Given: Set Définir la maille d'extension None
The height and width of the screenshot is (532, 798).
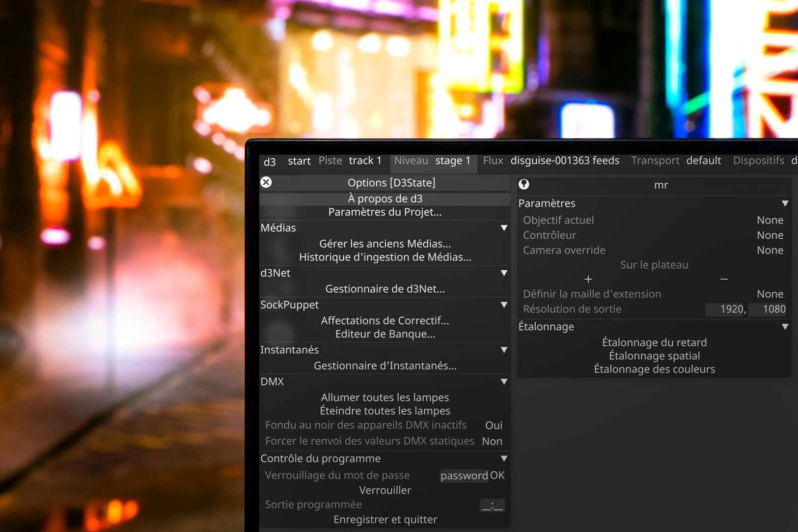Looking at the screenshot, I should pos(770,294).
